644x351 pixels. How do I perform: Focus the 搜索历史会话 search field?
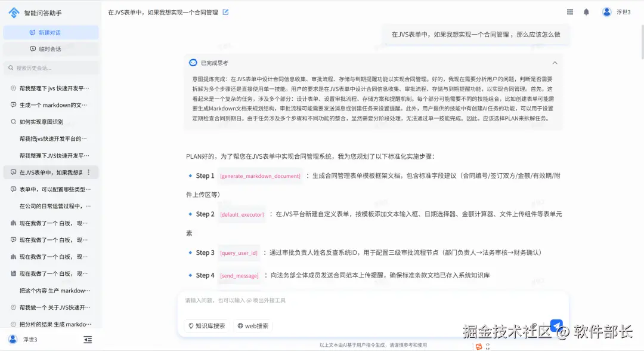[51, 68]
